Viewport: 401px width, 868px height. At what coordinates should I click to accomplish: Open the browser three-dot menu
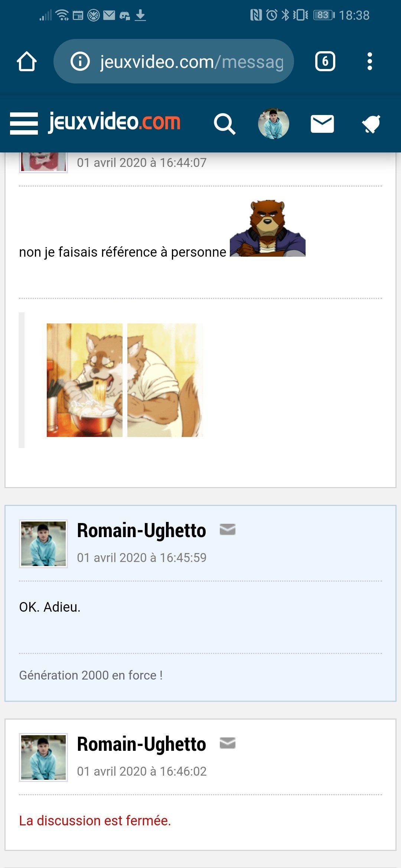(x=369, y=62)
